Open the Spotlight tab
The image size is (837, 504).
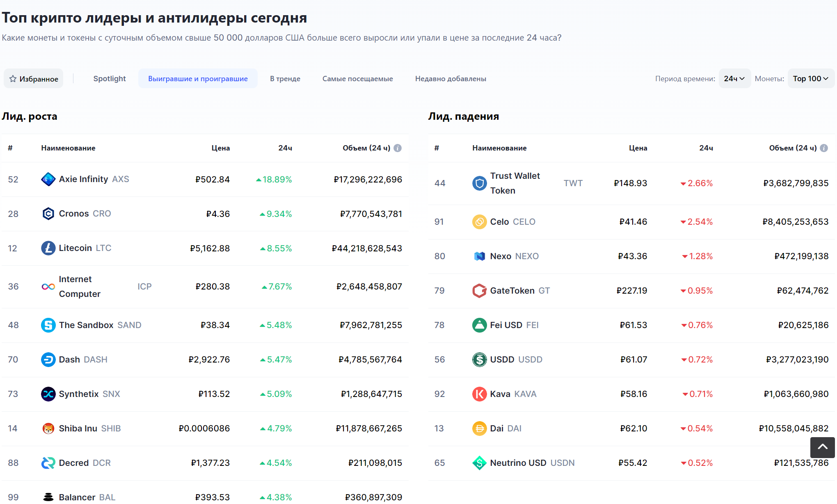pyautogui.click(x=110, y=78)
